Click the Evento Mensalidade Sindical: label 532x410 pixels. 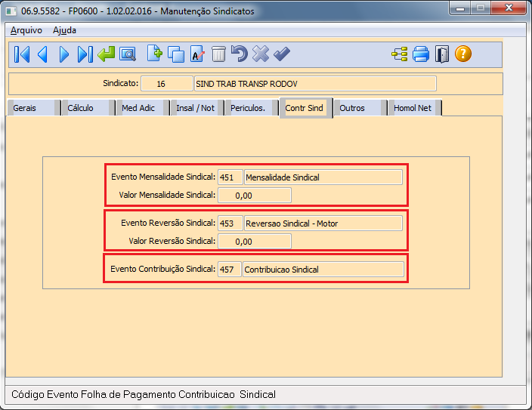tap(163, 177)
